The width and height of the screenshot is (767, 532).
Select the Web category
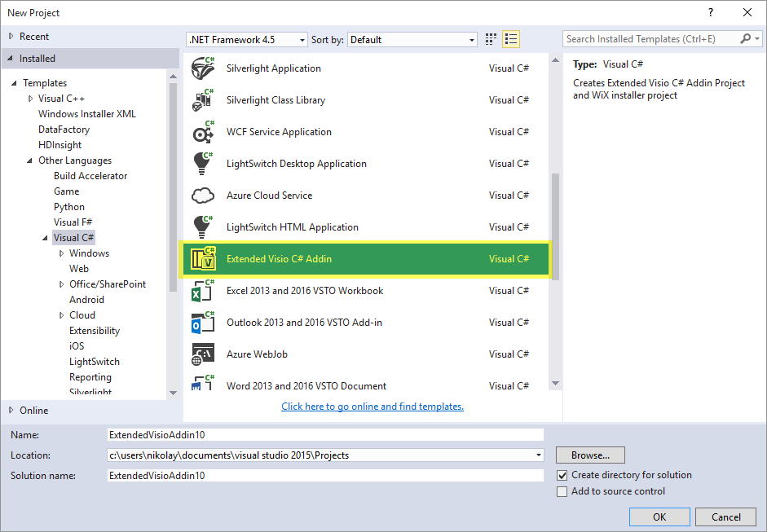click(x=79, y=269)
